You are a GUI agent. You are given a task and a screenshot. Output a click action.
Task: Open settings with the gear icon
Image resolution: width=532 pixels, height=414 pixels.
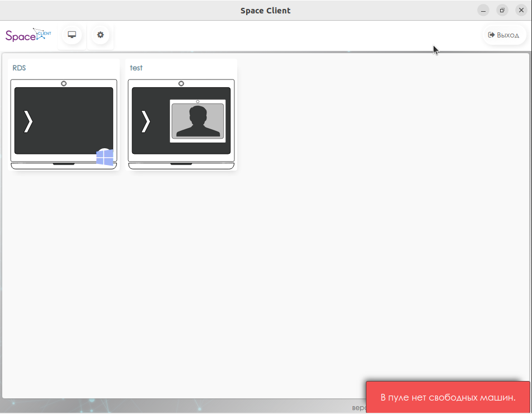pos(100,35)
